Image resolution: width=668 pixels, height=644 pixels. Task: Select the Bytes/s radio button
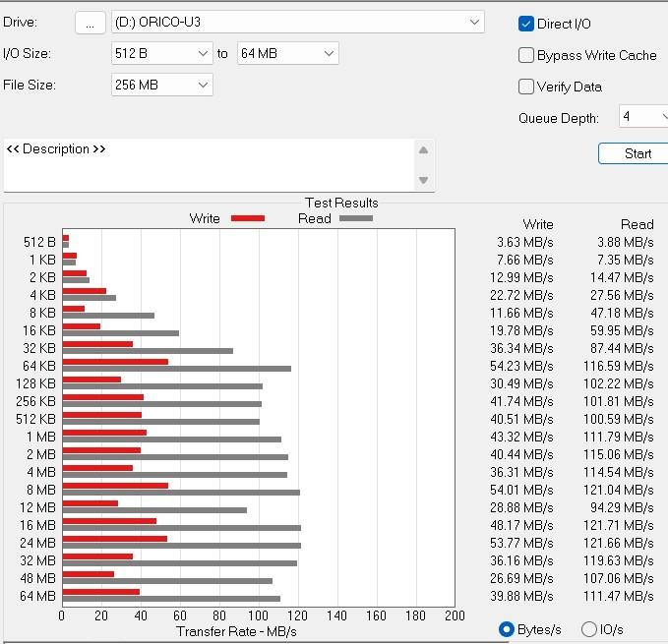pyautogui.click(x=507, y=629)
